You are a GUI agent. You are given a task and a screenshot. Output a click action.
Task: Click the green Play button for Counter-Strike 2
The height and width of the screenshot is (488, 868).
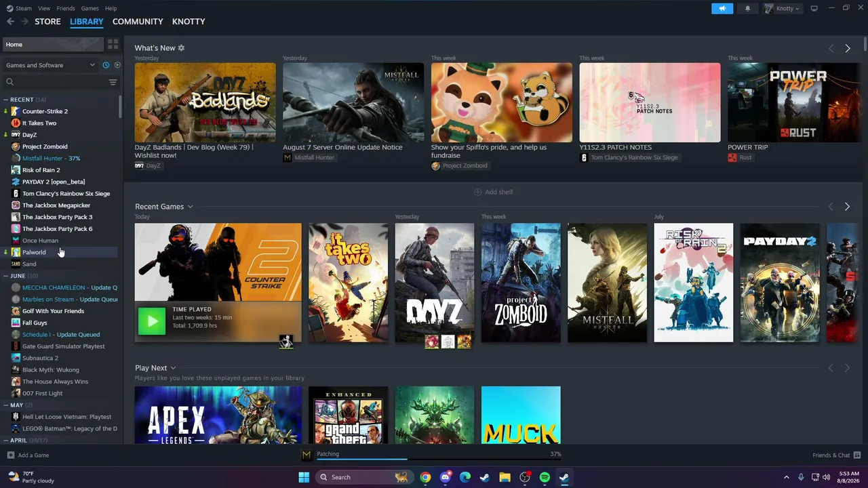click(152, 321)
